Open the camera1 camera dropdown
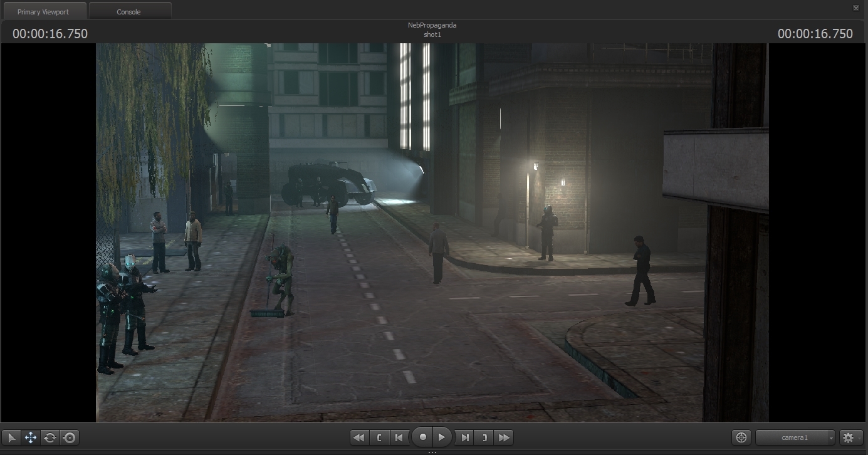Viewport: 868px width, 455px height. tap(795, 437)
